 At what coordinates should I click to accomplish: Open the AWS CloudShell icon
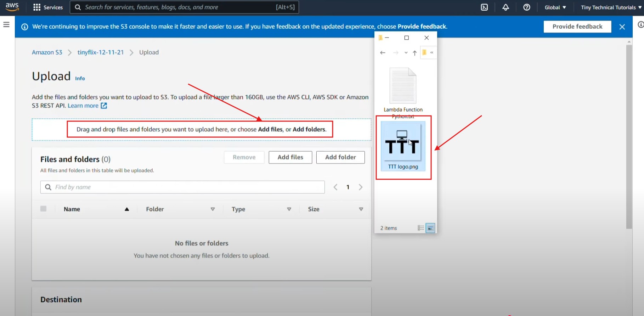click(x=484, y=7)
